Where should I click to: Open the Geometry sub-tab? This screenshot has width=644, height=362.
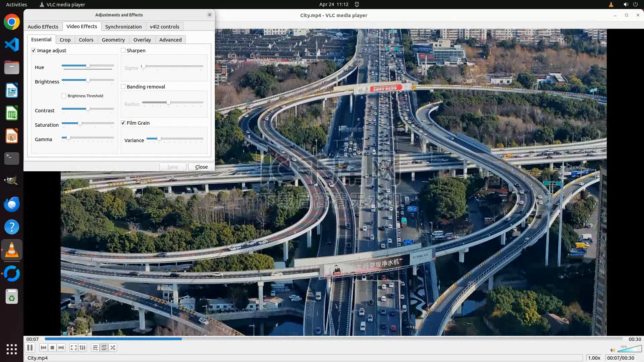(113, 40)
